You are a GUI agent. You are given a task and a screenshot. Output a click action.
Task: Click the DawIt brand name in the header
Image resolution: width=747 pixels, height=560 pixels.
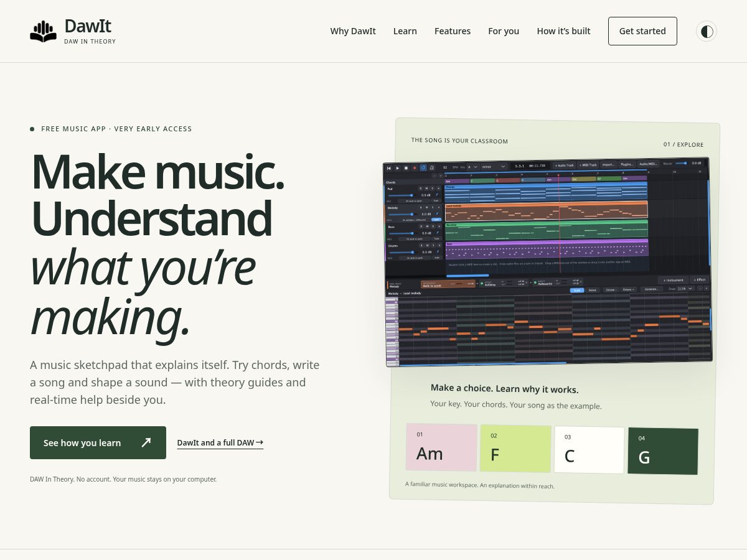(x=88, y=26)
